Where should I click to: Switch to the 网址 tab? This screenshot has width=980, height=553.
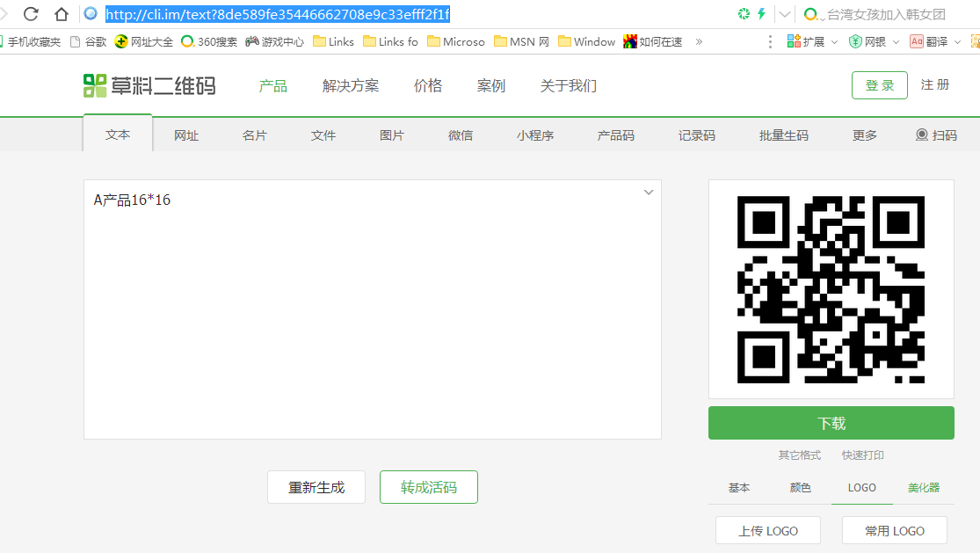pyautogui.click(x=186, y=135)
